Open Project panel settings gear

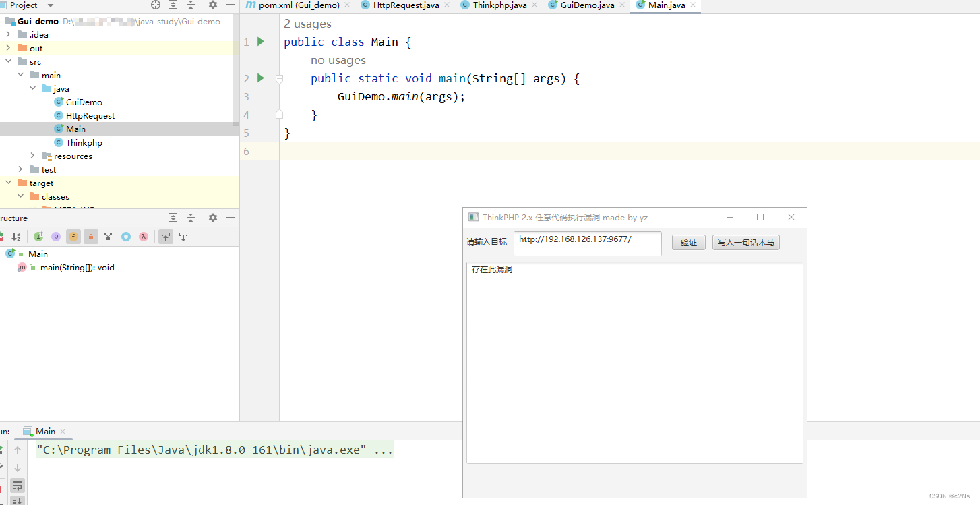tap(213, 5)
